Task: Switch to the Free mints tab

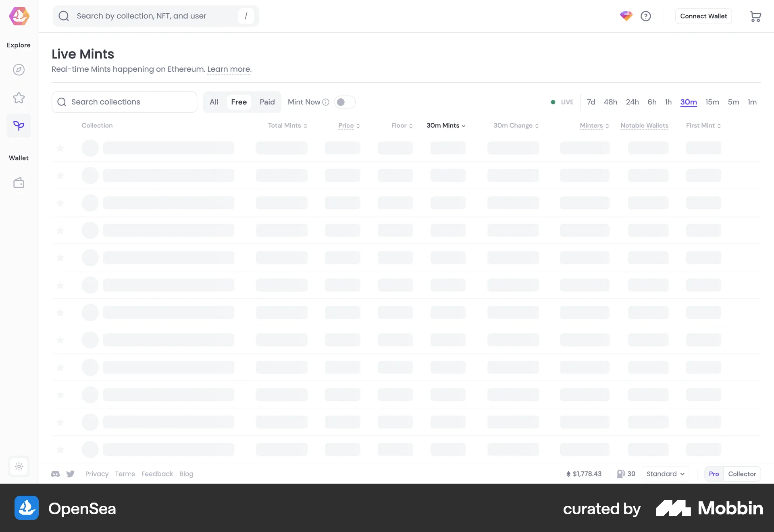Action: coord(239,102)
